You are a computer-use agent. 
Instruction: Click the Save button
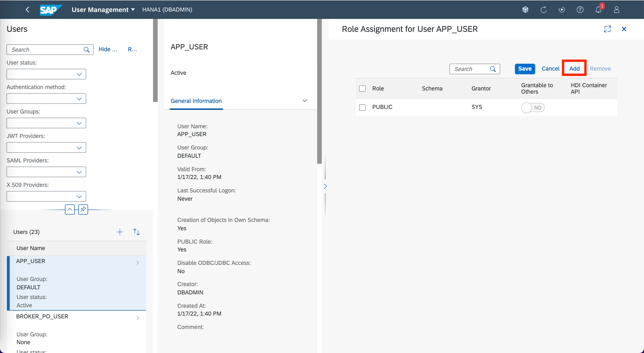pos(525,69)
